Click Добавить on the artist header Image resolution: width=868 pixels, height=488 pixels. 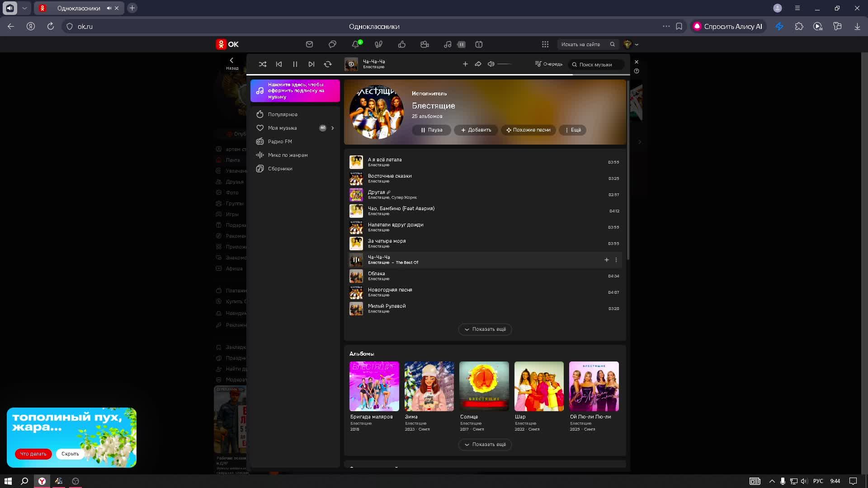click(x=476, y=130)
